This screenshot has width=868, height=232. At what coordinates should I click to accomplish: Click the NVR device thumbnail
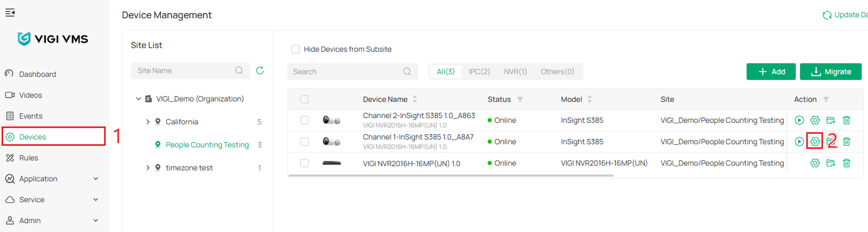click(332, 163)
